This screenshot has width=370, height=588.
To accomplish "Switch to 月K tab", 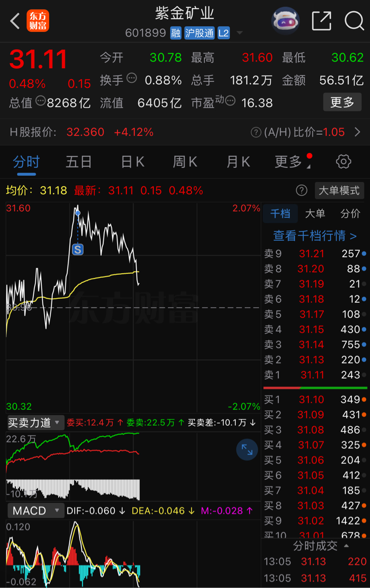I will pyautogui.click(x=238, y=162).
